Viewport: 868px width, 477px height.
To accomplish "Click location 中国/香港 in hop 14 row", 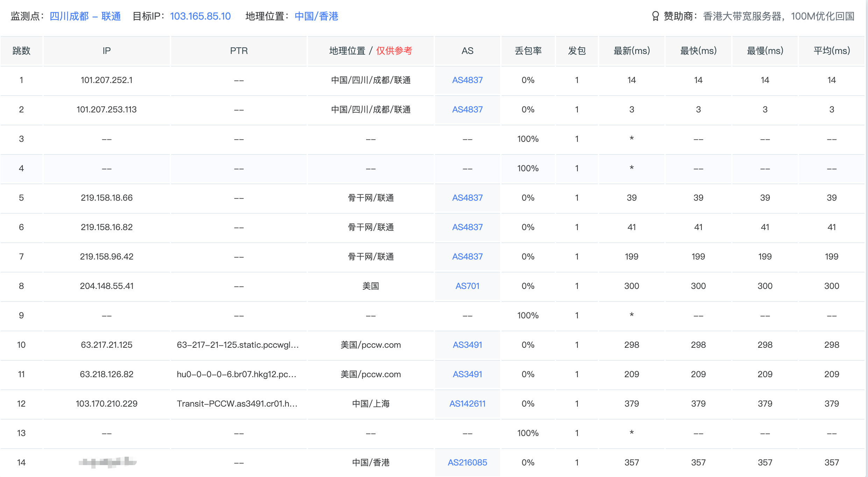I will (371, 463).
